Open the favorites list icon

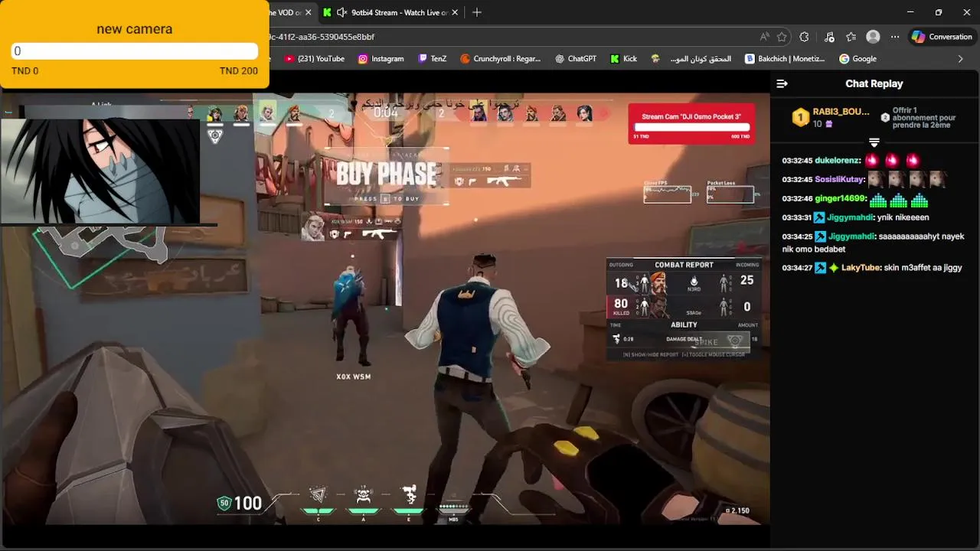[851, 37]
